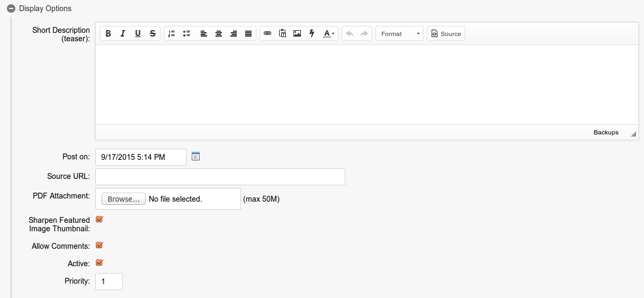Center align the text

point(218,34)
